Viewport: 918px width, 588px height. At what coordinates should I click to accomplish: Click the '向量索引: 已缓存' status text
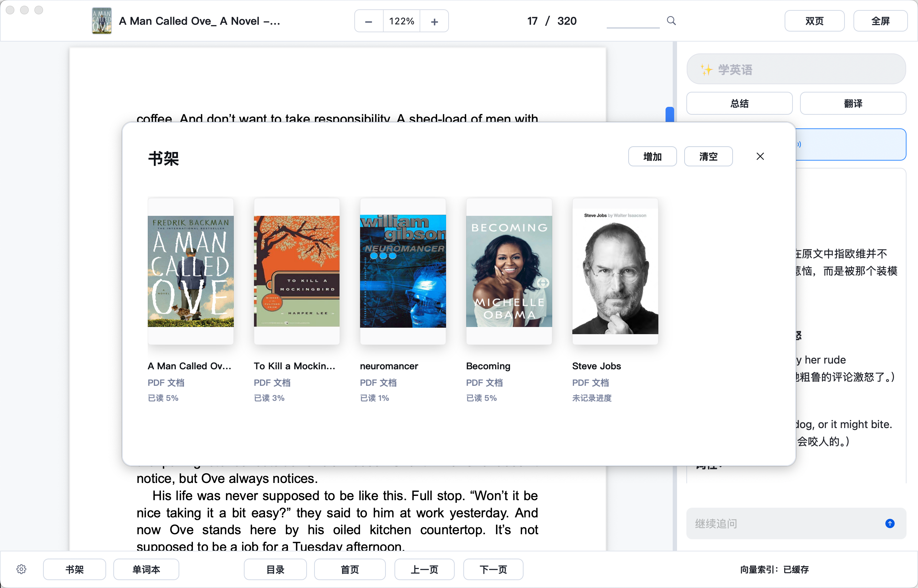(775, 569)
